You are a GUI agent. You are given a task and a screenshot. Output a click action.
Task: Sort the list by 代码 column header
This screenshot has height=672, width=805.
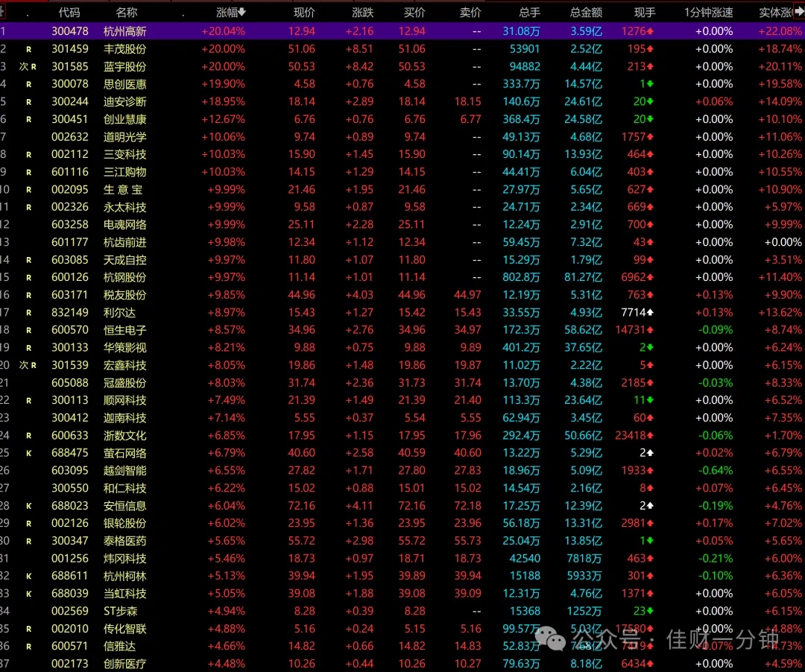[69, 13]
